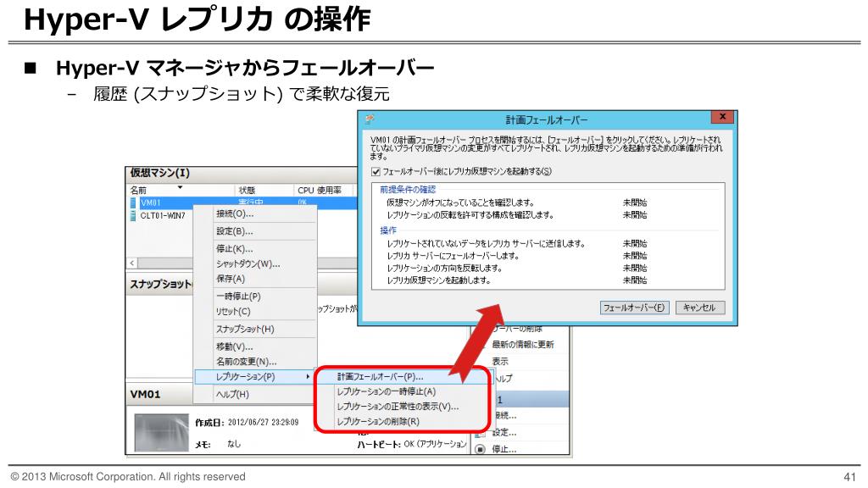Viewport: 868px width, 488px height.
Task: Click the フェールオーバー(F) button
Action: click(x=634, y=308)
